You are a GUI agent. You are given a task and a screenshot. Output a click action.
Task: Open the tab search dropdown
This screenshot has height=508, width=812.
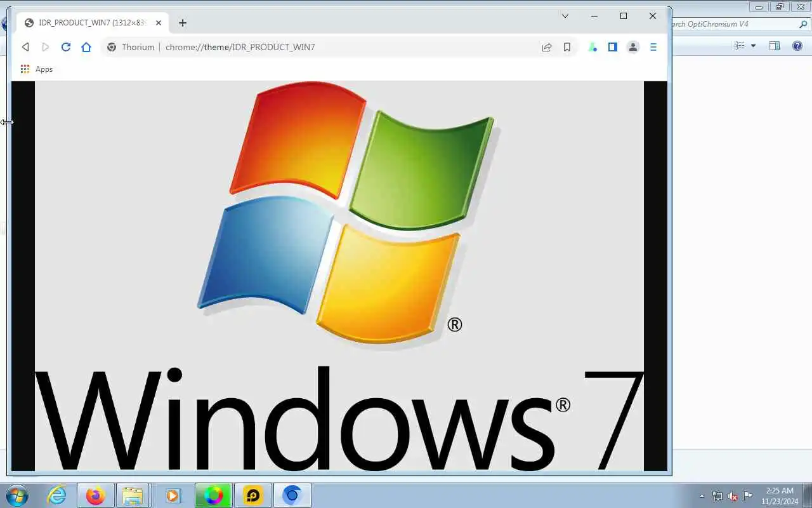565,17
